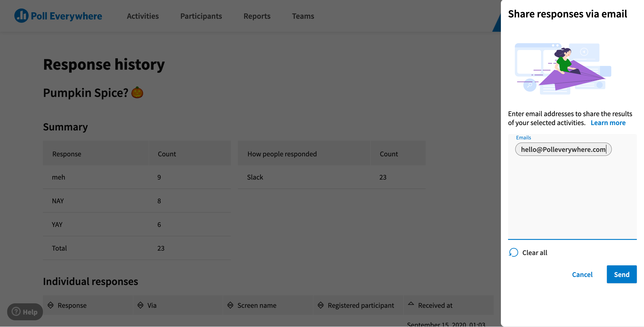This screenshot has height=327, width=644.
Task: Open the Learn more link
Action: [608, 123]
